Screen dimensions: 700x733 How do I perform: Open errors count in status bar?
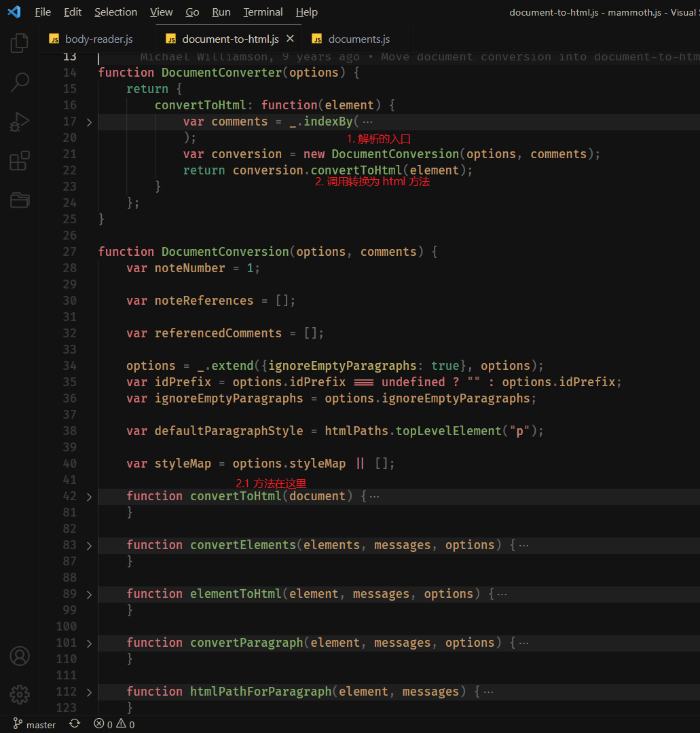pyautogui.click(x=103, y=724)
